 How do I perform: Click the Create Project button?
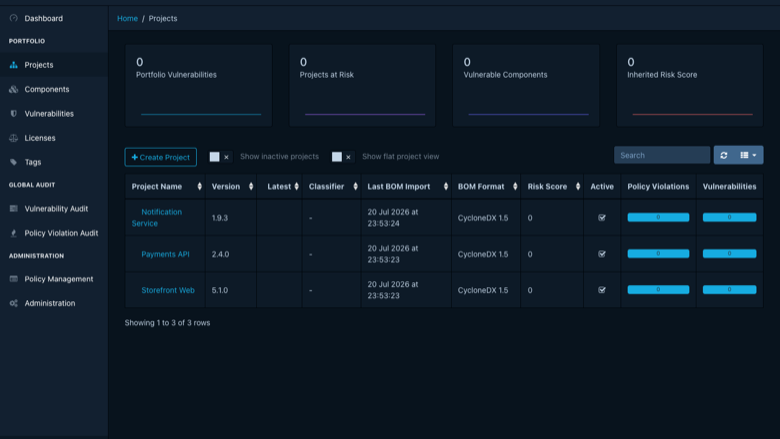[x=161, y=157]
